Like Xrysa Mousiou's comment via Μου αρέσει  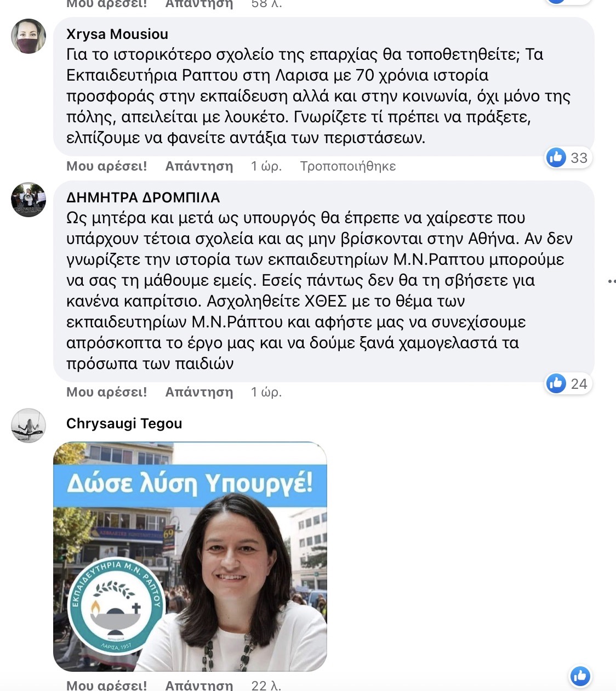pyautogui.click(x=107, y=166)
